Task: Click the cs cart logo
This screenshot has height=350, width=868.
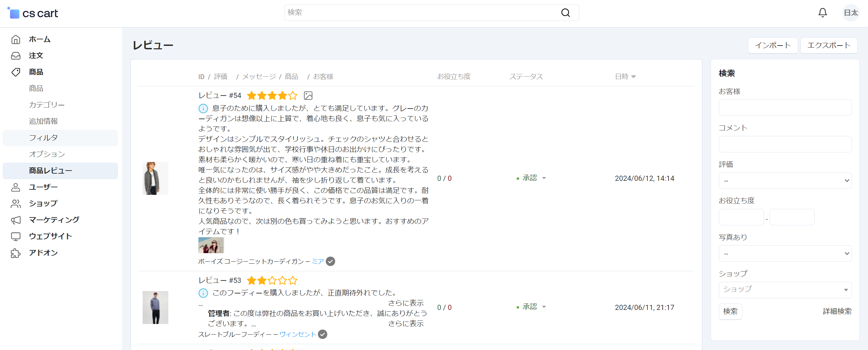Action: click(33, 13)
